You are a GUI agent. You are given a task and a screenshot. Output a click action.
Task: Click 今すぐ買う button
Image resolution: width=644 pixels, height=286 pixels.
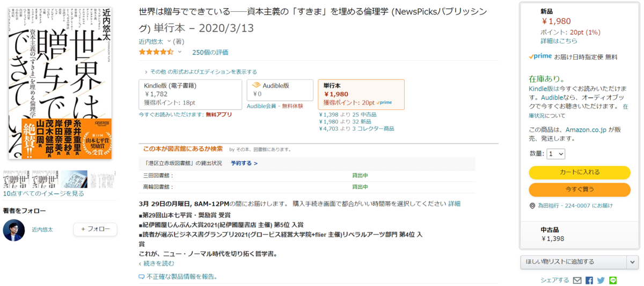[x=580, y=189]
